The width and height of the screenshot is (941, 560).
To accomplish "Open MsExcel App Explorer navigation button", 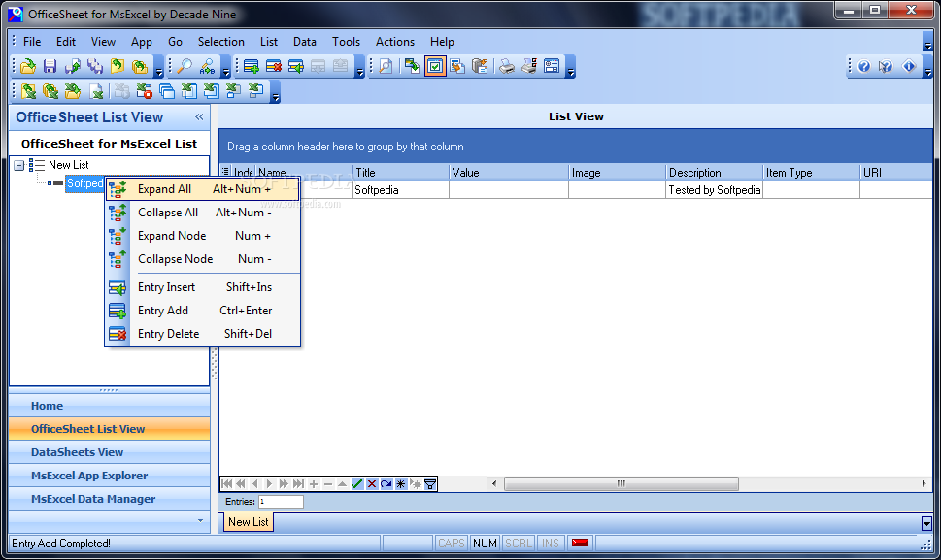I will click(x=109, y=477).
